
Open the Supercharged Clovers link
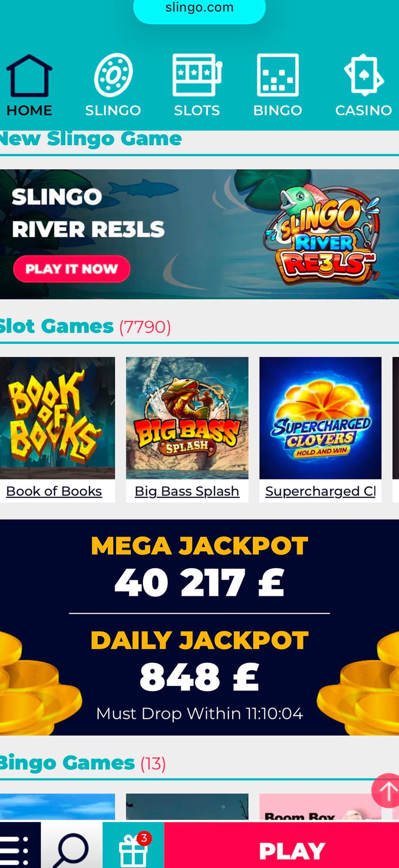click(320, 491)
